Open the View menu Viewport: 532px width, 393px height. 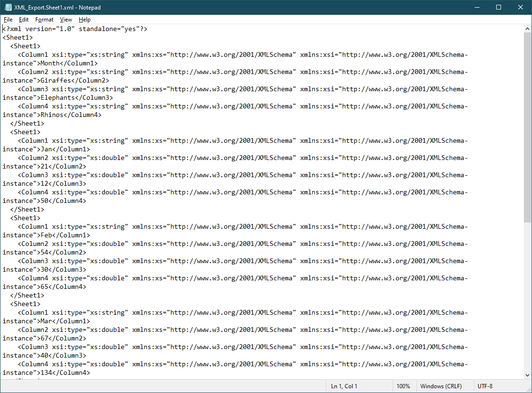(x=66, y=20)
